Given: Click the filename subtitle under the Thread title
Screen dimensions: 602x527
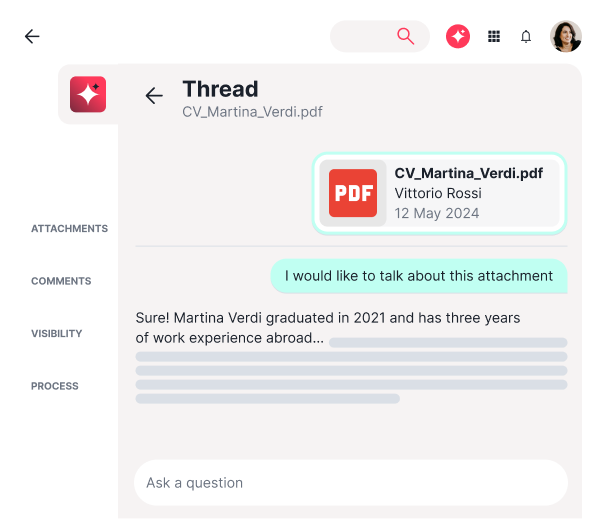Looking at the screenshot, I should 252,112.
